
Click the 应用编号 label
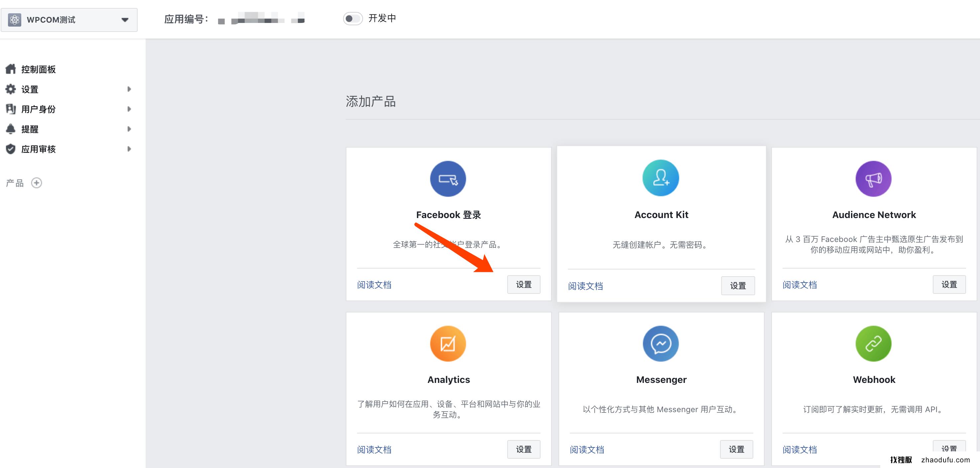(x=186, y=19)
